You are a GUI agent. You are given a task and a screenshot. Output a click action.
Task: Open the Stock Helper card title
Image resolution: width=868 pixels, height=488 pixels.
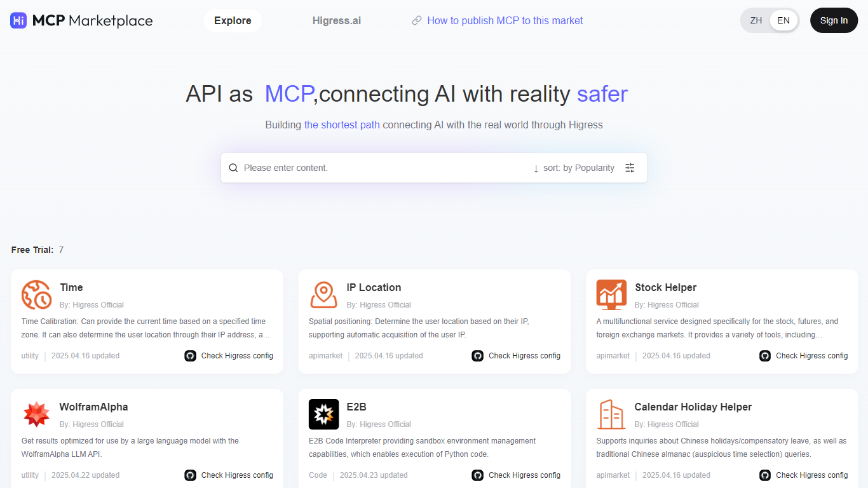pos(665,287)
